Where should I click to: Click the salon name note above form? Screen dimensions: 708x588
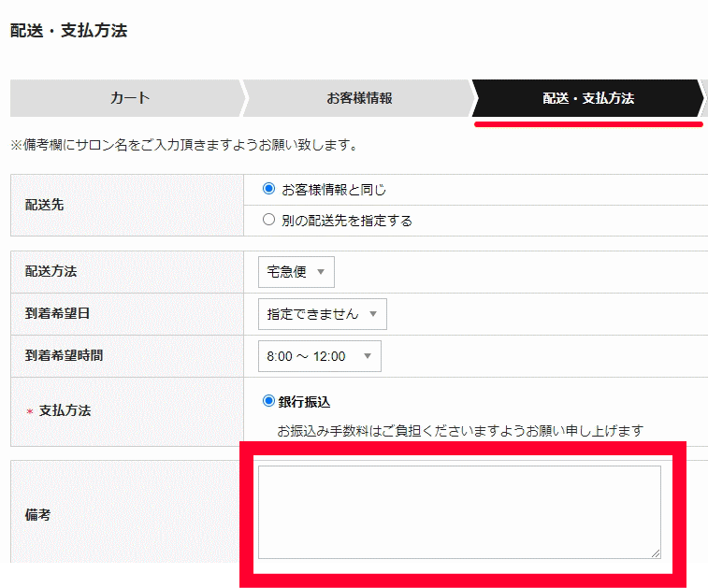point(183,146)
